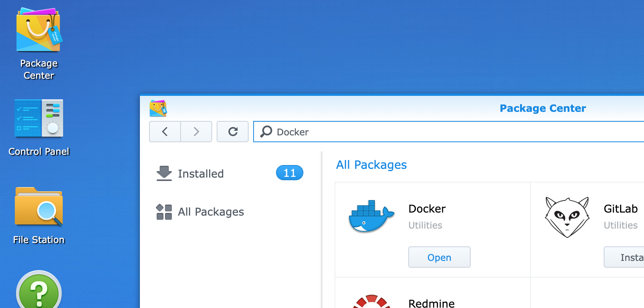Click the All Packages grid icon

pyautogui.click(x=164, y=212)
